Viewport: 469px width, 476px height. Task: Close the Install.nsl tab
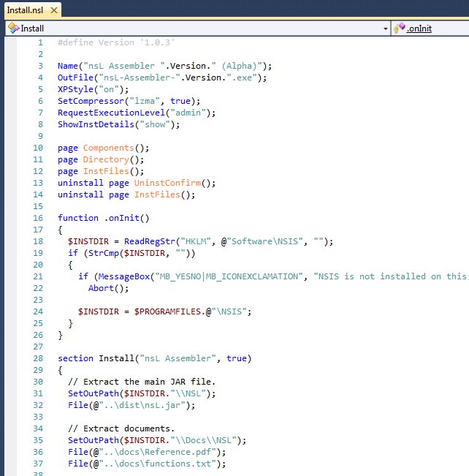pyautogui.click(x=54, y=10)
